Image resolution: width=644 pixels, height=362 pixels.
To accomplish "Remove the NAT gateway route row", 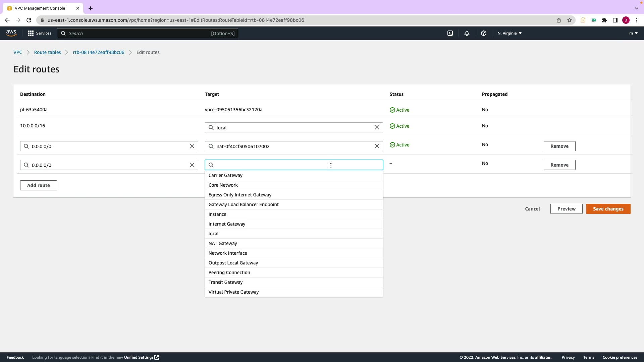I will point(559,146).
